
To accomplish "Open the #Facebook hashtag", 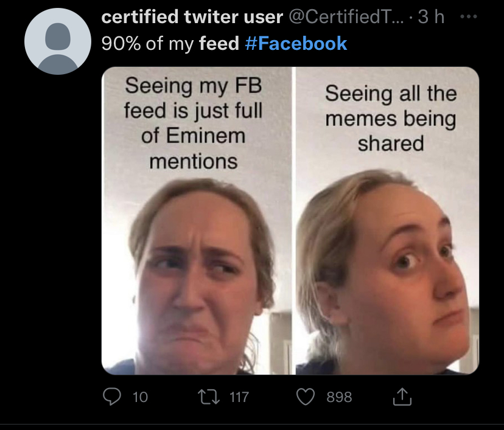I will coord(295,44).
